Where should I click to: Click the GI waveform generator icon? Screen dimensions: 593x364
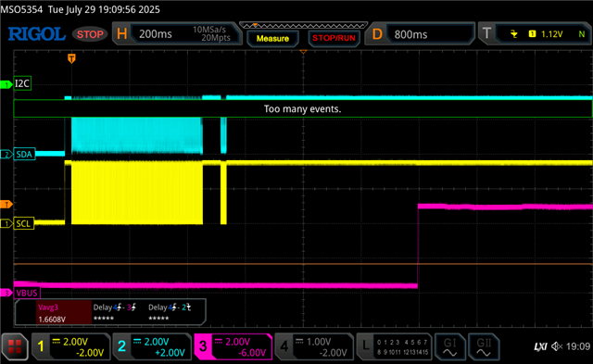(x=450, y=346)
